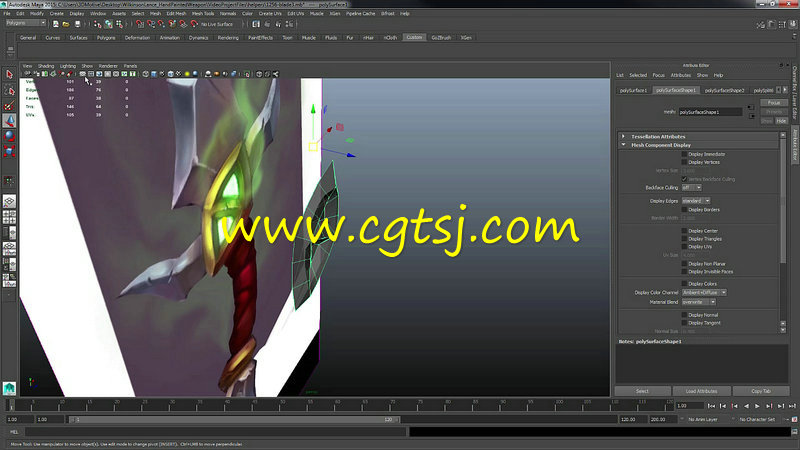The width and height of the screenshot is (800, 450).
Task: Open the Backface Culling dropdown
Action: click(692, 188)
